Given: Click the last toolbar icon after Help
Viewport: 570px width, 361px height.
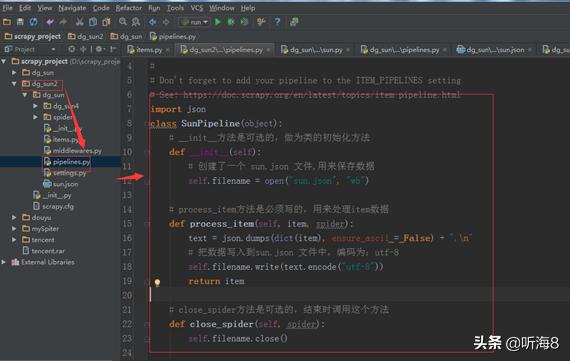Looking at the screenshot, I should 294,22.
